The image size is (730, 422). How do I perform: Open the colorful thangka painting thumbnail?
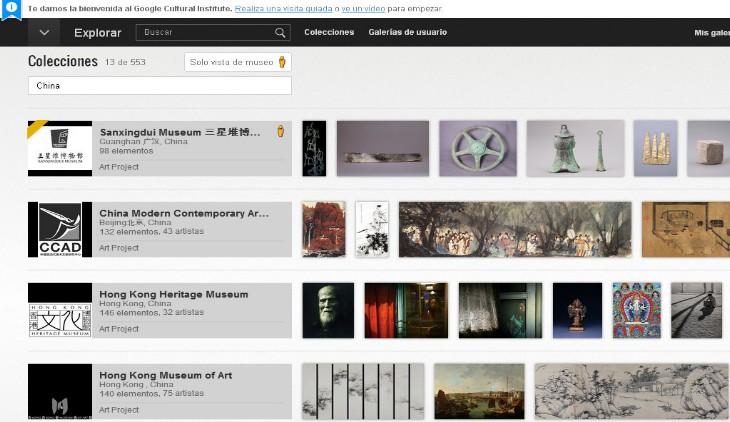tap(636, 310)
